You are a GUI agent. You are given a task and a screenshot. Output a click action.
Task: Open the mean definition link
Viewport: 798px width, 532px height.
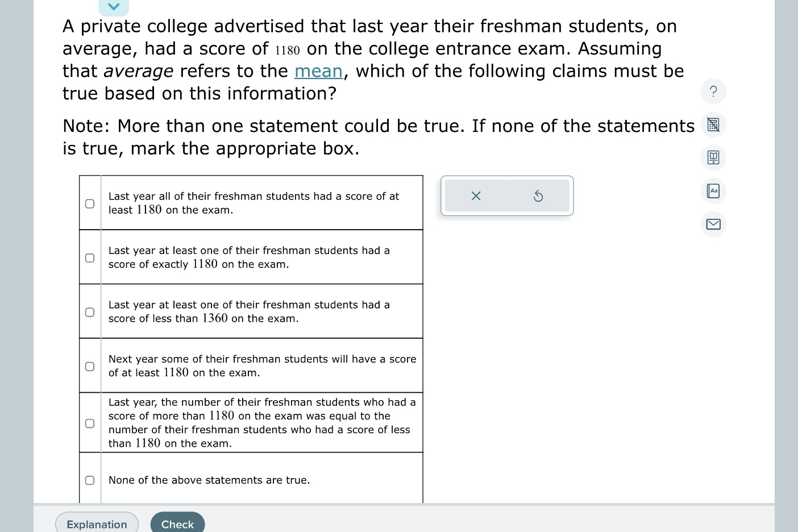click(318, 71)
